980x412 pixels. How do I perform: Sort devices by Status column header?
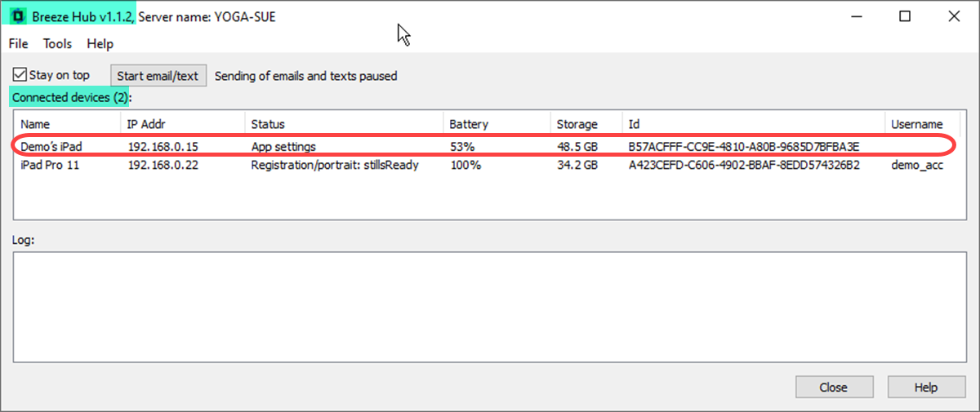(x=344, y=124)
